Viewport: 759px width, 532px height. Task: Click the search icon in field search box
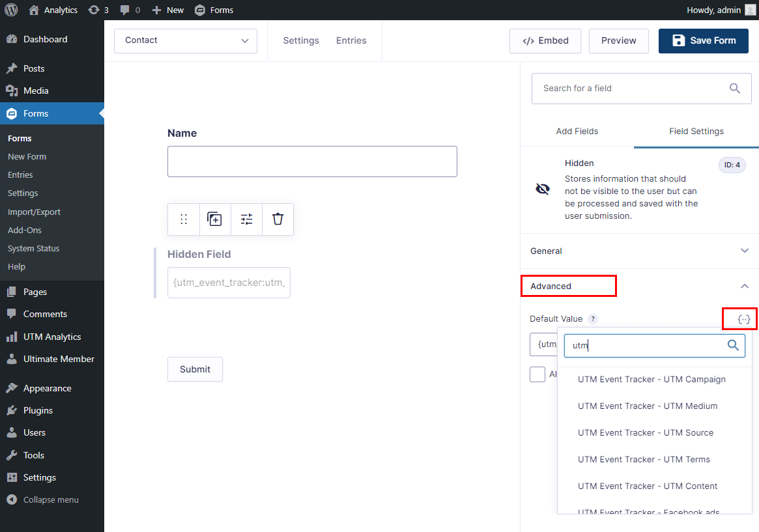tap(735, 88)
